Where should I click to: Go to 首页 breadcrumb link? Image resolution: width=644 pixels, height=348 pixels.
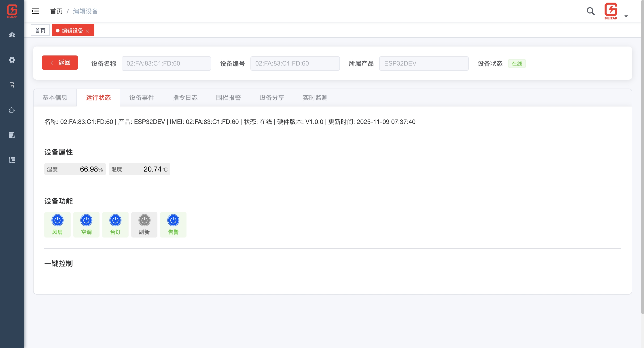[x=56, y=11]
